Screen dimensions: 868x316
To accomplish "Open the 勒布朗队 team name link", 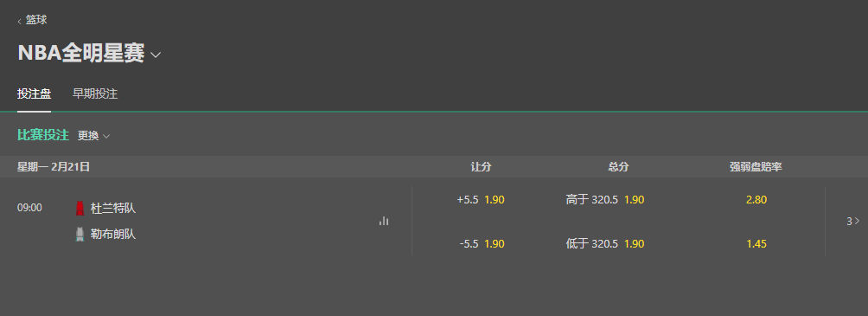I will point(113,235).
